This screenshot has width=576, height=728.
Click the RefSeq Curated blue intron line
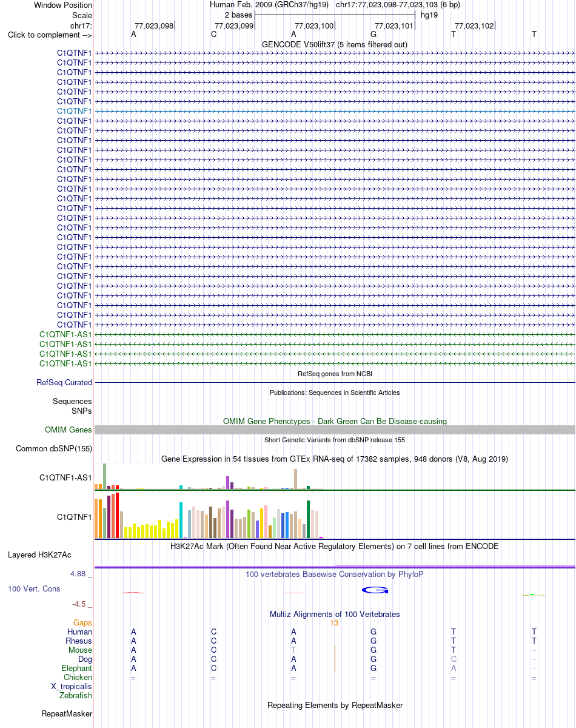click(x=335, y=383)
